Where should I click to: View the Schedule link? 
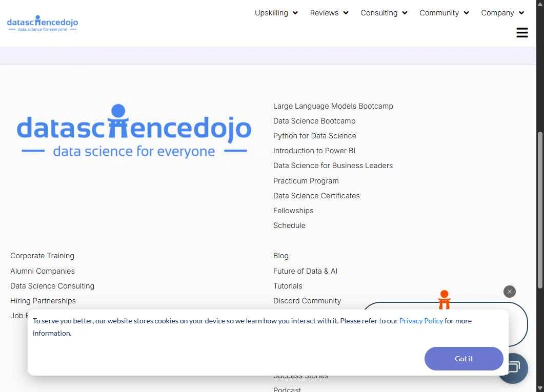click(x=289, y=225)
